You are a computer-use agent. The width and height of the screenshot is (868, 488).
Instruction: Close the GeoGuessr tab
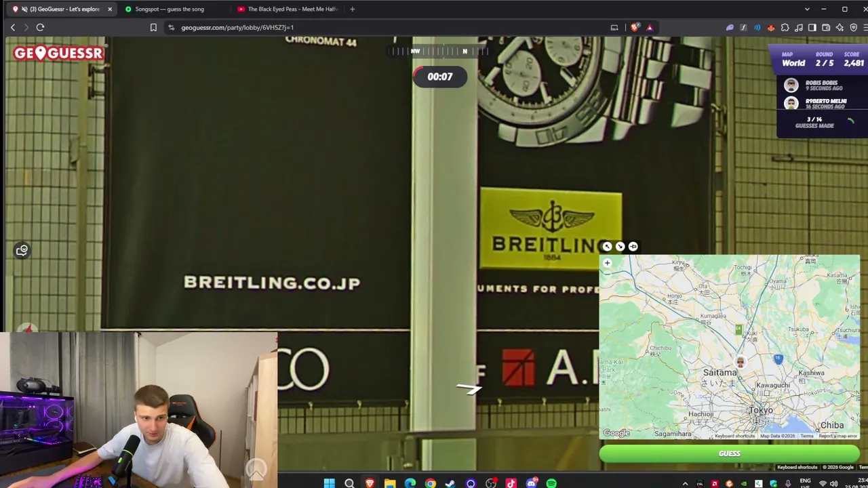(x=110, y=9)
